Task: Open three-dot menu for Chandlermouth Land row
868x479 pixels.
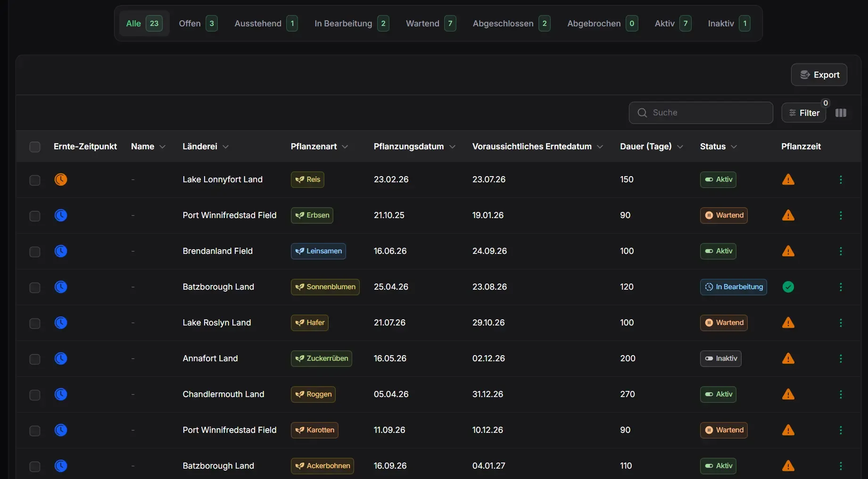Action: [841, 394]
